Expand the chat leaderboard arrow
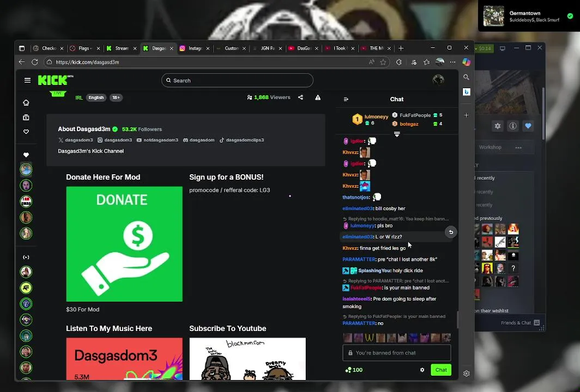Image resolution: width=580 pixels, height=392 pixels. [x=397, y=134]
